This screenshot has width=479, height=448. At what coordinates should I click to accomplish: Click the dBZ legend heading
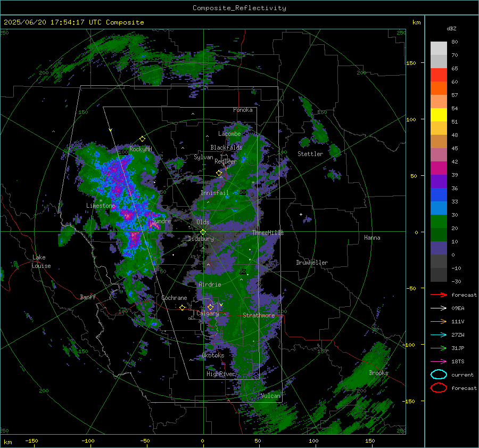pyautogui.click(x=451, y=29)
